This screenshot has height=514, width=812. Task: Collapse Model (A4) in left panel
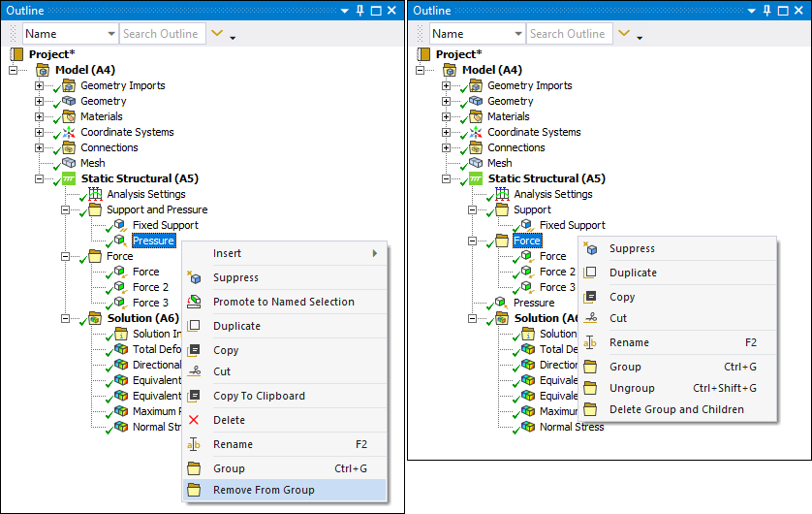(x=14, y=70)
